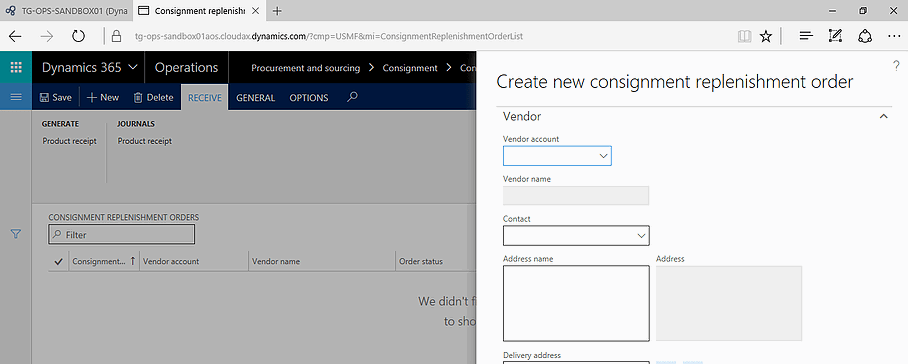
Task: Click the search magnifier in action bar
Action: 352,97
